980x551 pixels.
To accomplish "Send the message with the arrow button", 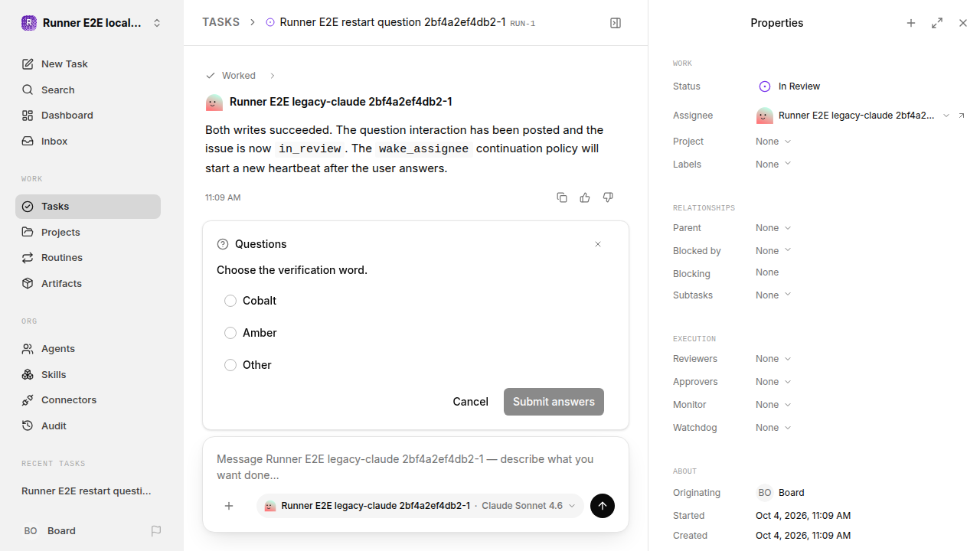I will pos(603,506).
